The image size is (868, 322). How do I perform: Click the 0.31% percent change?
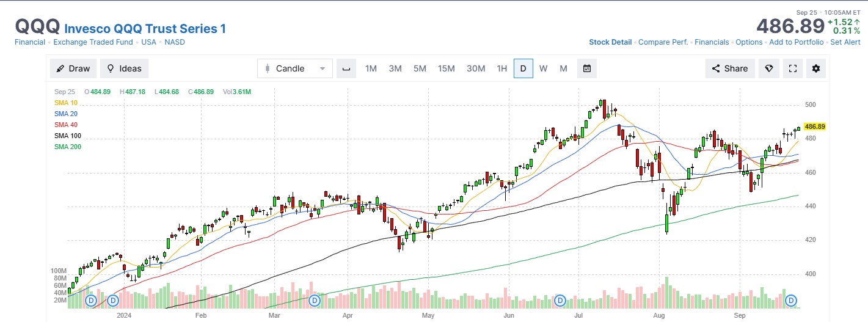pos(847,31)
